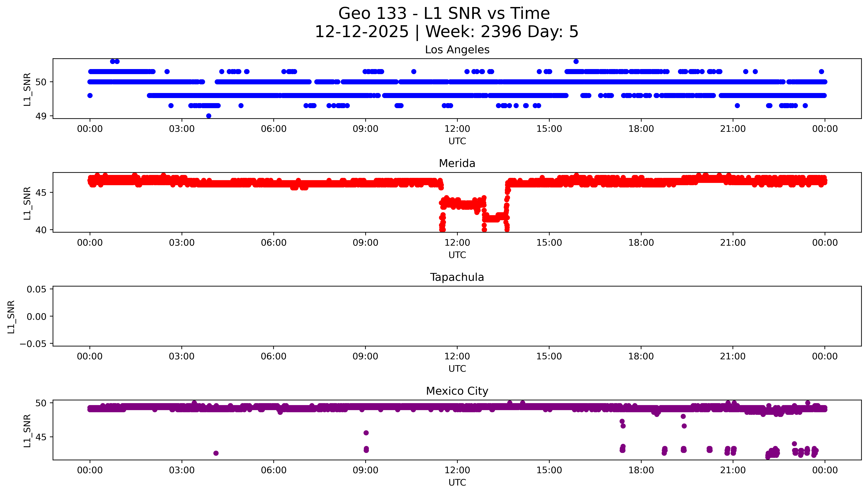868x494 pixels.
Task: Click the 21:00 tick label under Mexico City
Action: [733, 470]
